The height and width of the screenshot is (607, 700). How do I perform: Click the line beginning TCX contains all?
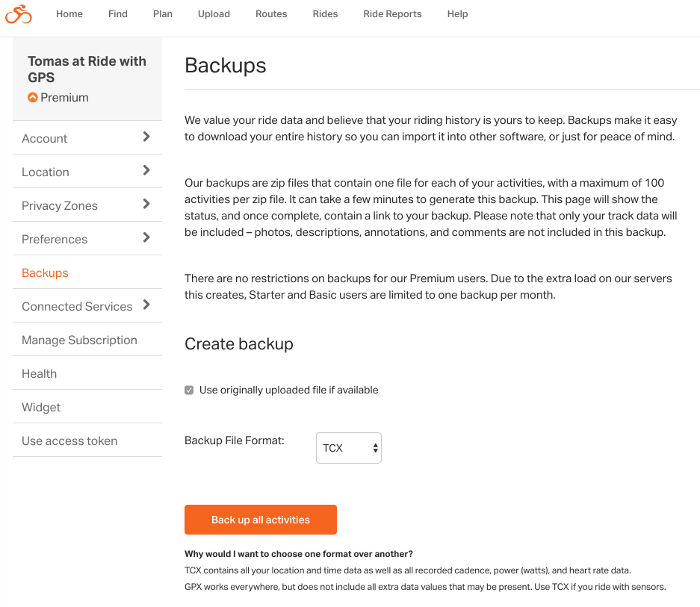[x=408, y=570]
